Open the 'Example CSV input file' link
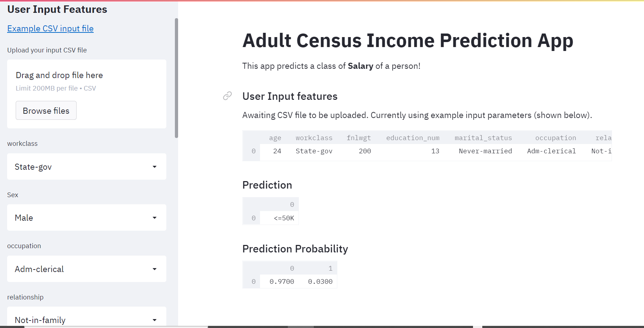Viewport: 644px width, 328px height. 50,29
